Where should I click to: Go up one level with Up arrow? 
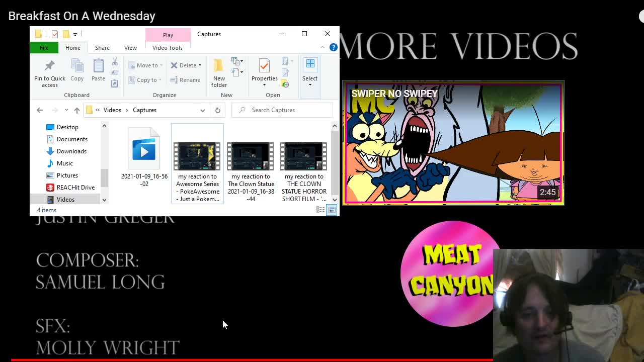[x=77, y=110]
